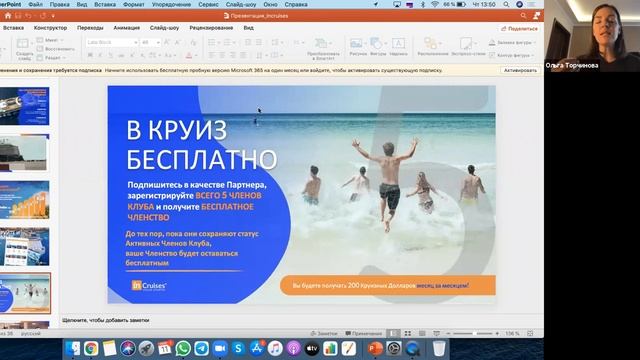Switch to Reading view in status bar
Viewport: 640px width, 360px height.
[x=422, y=333]
